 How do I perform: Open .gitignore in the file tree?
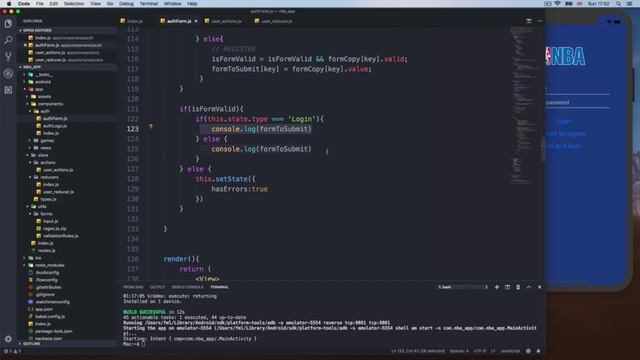point(44,295)
